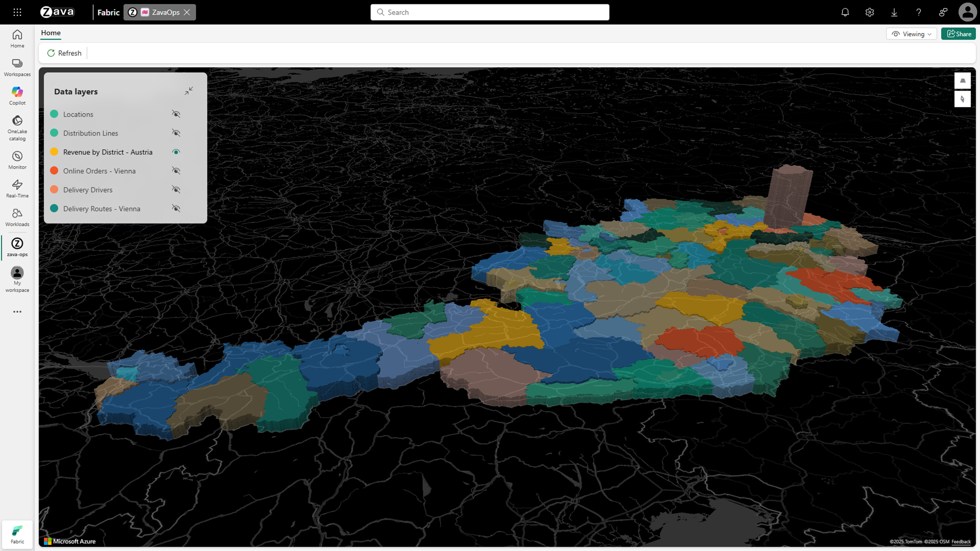Screen dimensions: 980x551
Task: Open the Real-Time hub icon
Action: pos(17,189)
